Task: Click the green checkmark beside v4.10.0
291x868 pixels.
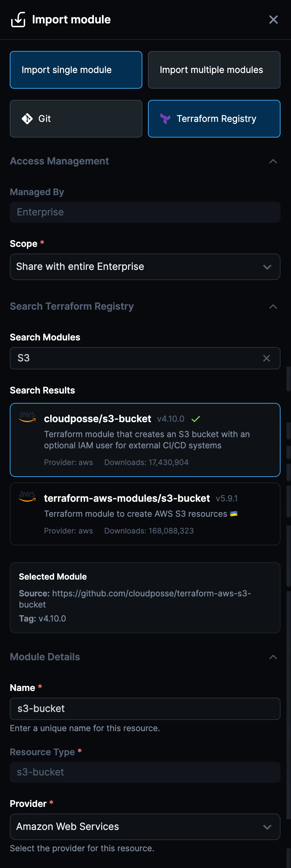Action: pos(196,419)
